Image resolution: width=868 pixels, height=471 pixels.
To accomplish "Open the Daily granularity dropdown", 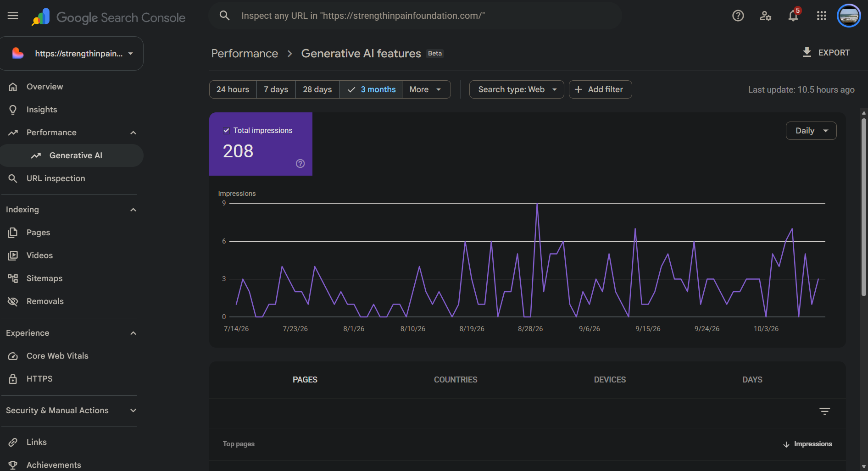I will click(x=811, y=131).
